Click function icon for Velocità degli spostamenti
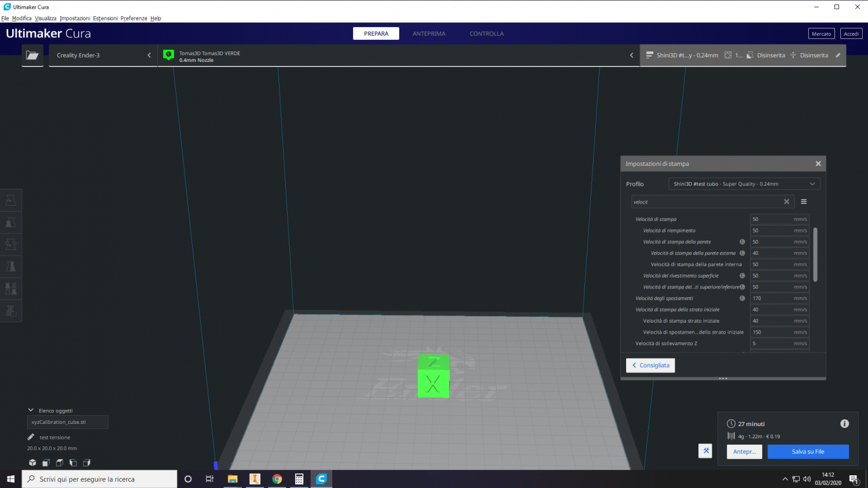Screen dimensions: 868x488 tap(742, 298)
